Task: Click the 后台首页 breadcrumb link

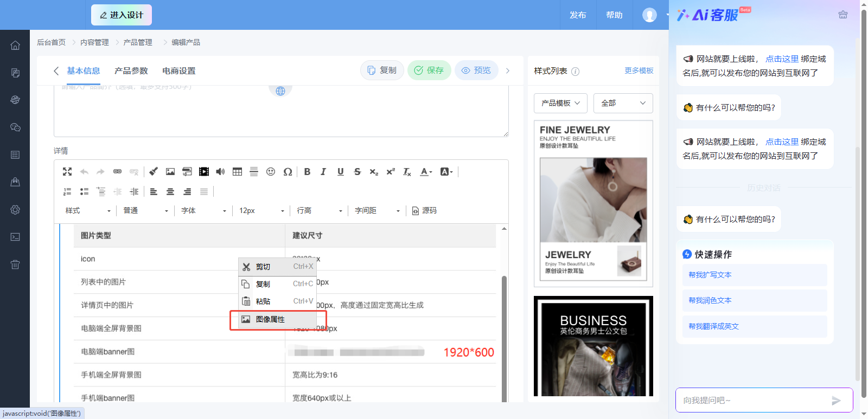Action: [51, 42]
